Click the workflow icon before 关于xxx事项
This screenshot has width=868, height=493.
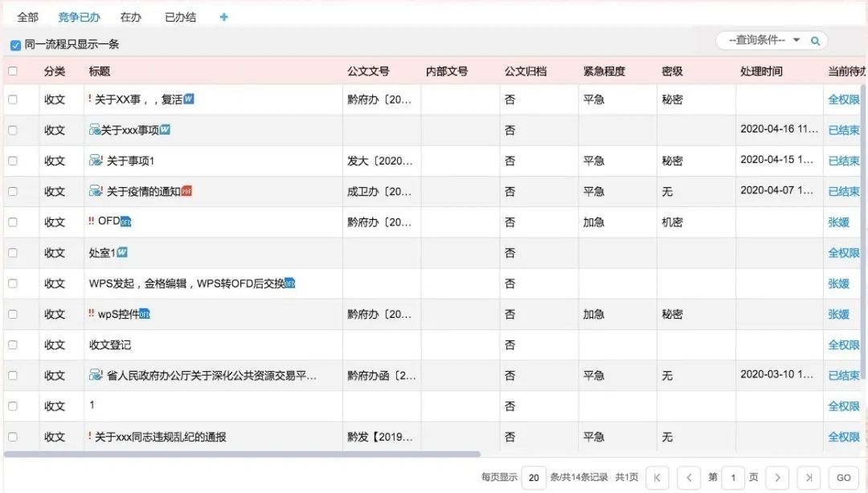point(95,130)
